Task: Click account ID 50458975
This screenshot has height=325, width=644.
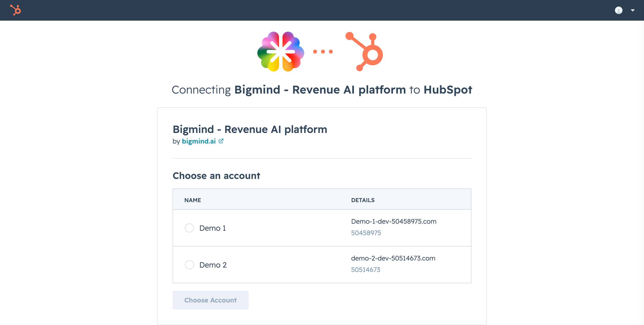Action: click(x=366, y=233)
